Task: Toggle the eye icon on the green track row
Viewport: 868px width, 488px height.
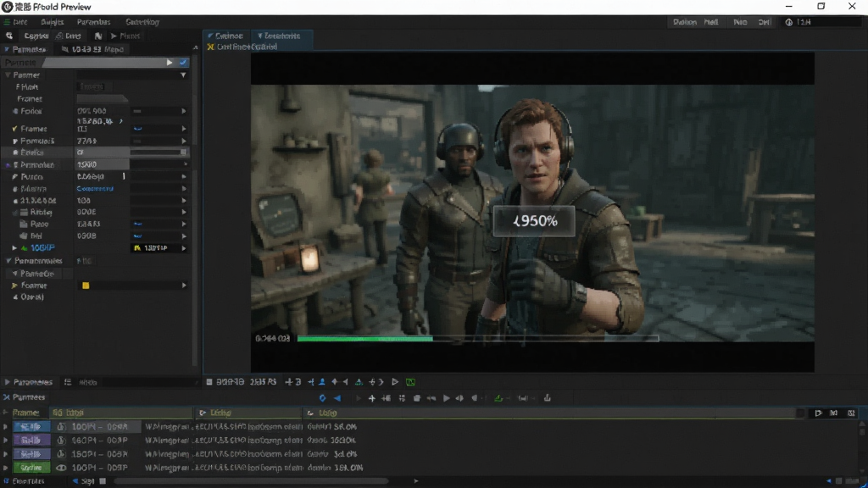Action: coord(61,468)
